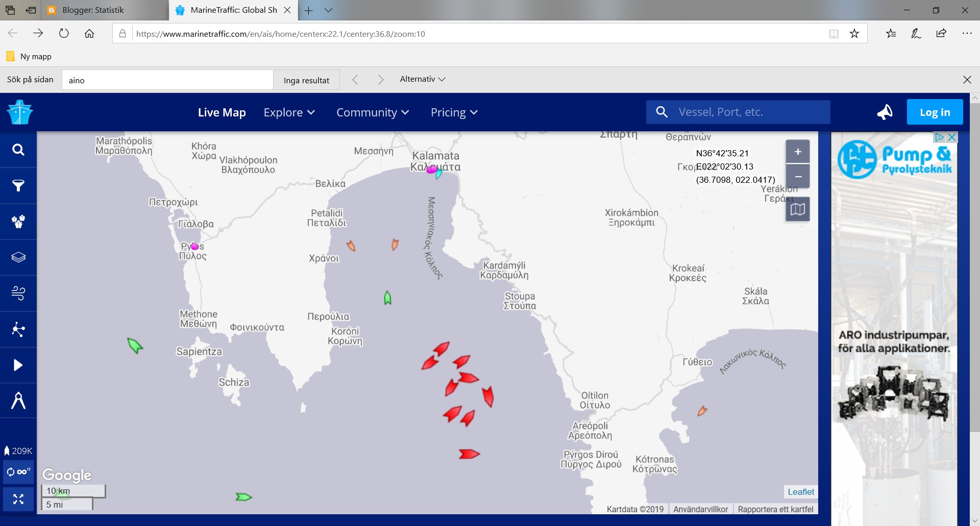Open the map type selector icon
The width and height of the screenshot is (980, 526).
click(x=798, y=209)
